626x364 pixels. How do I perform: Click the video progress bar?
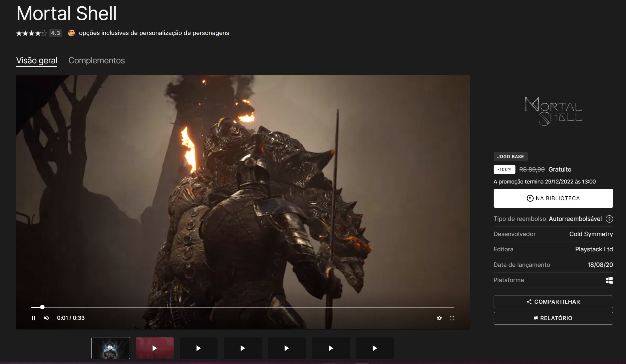tap(243, 307)
